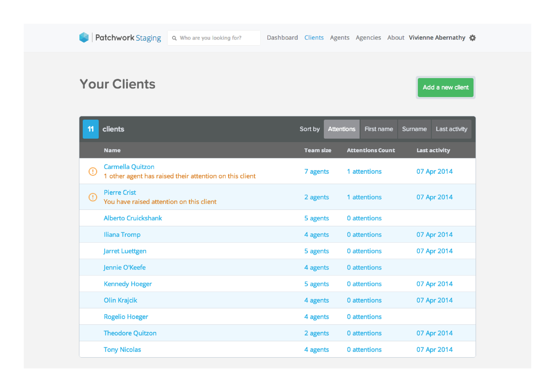Open the Clients nav item

pos(314,37)
